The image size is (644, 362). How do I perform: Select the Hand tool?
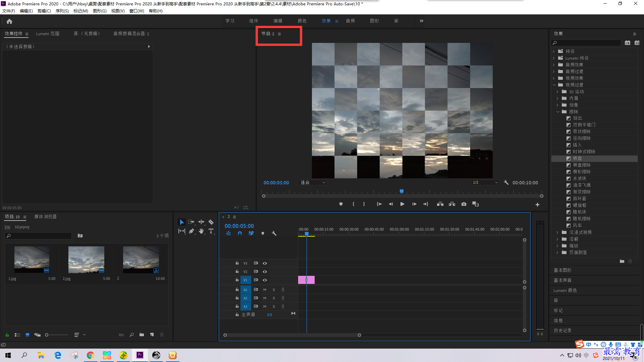pyautogui.click(x=201, y=231)
